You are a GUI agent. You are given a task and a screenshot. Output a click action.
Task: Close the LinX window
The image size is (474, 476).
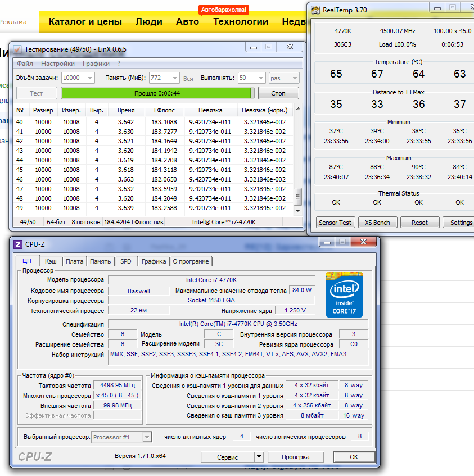[x=290, y=47]
